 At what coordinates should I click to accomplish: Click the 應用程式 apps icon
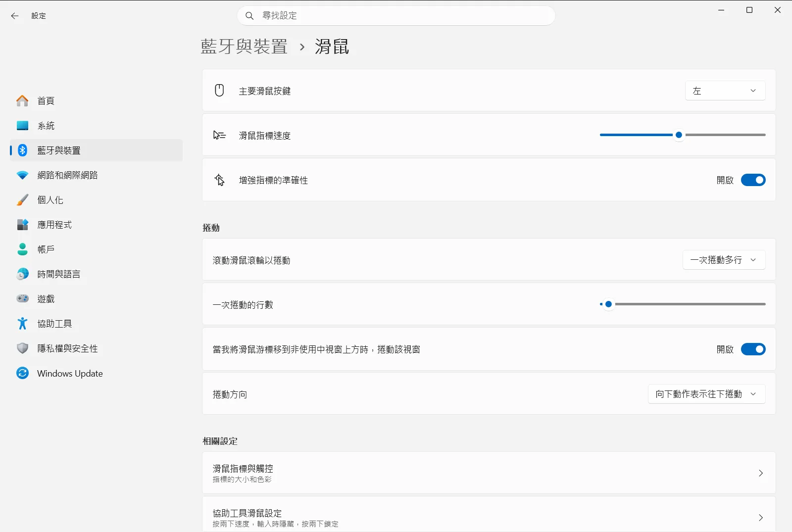[22, 225]
